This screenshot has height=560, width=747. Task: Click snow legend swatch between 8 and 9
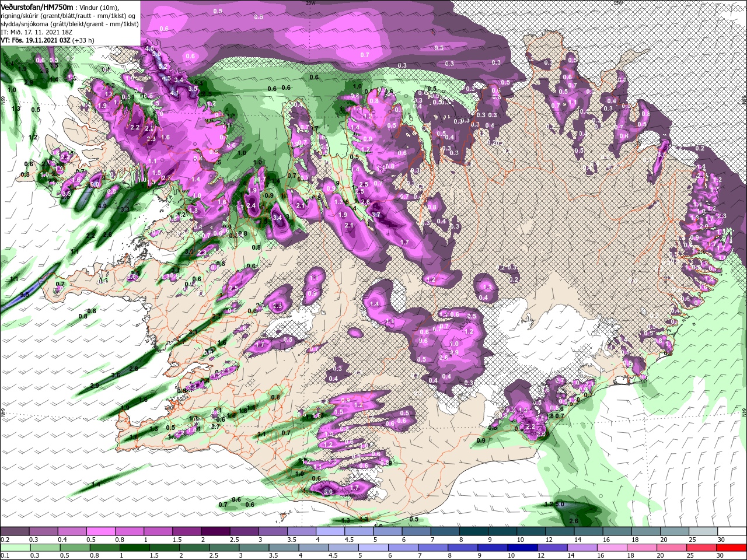474,531
